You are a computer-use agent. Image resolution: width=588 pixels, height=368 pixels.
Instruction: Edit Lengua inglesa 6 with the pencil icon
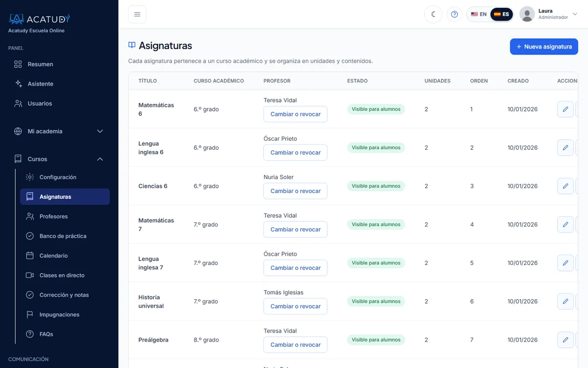565,148
